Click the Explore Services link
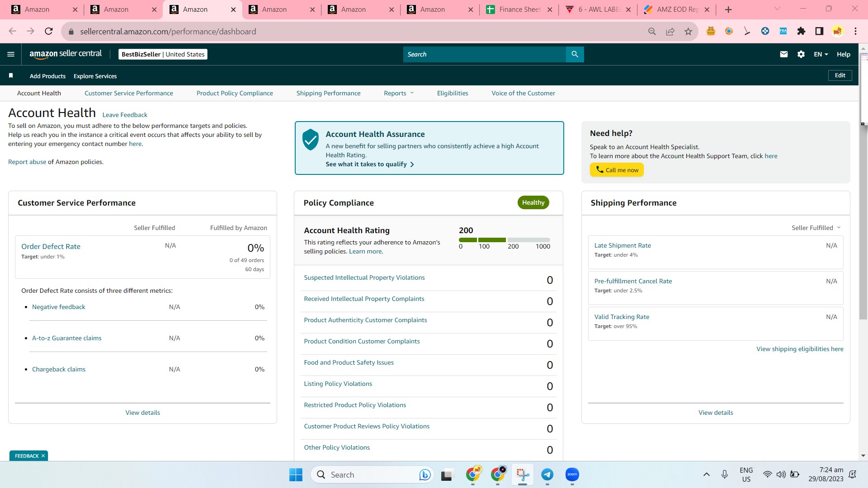 point(95,76)
